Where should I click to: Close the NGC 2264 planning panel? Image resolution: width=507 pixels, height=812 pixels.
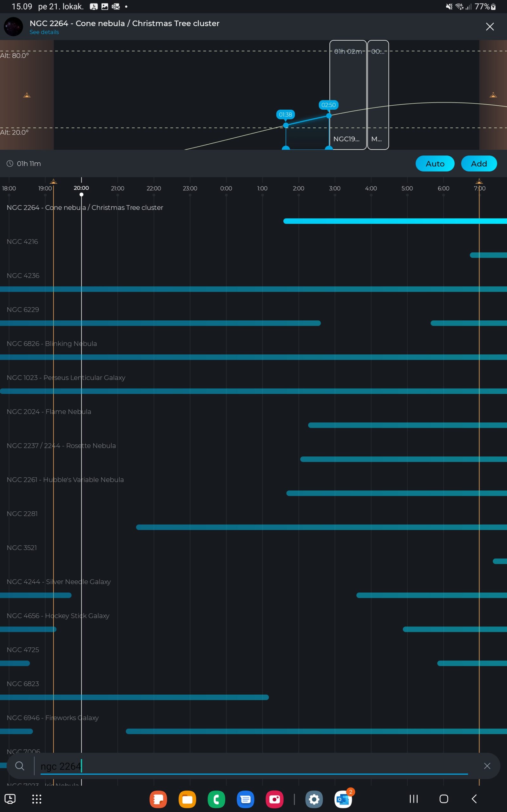490,26
